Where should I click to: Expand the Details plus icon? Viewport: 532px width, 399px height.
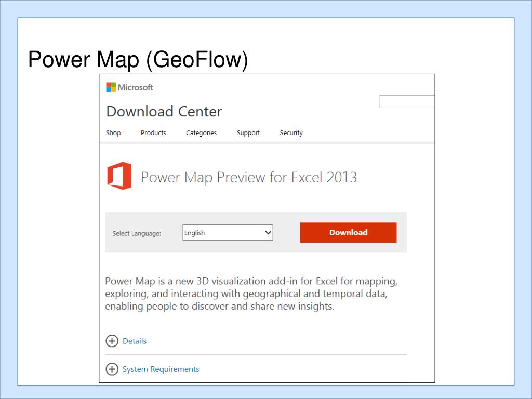pyautogui.click(x=112, y=341)
